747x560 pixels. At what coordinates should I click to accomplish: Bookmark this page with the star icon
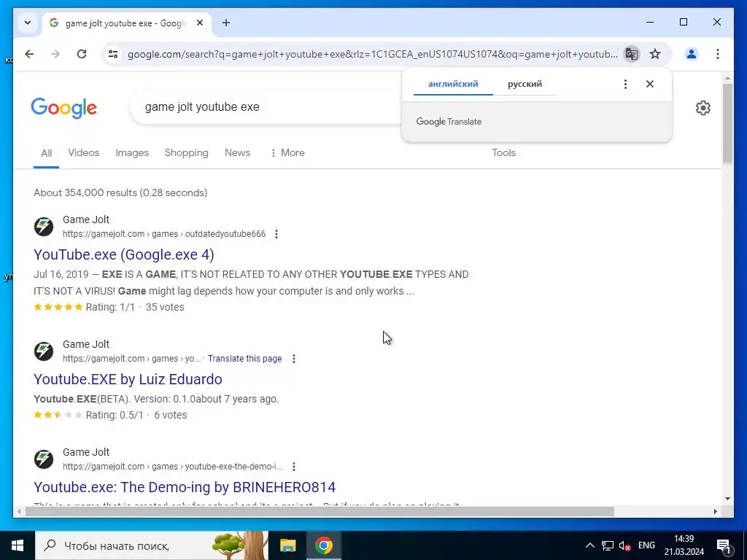655,54
